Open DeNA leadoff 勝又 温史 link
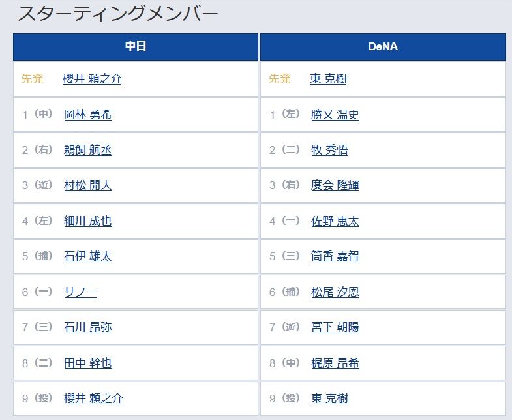The image size is (512, 420). (335, 115)
